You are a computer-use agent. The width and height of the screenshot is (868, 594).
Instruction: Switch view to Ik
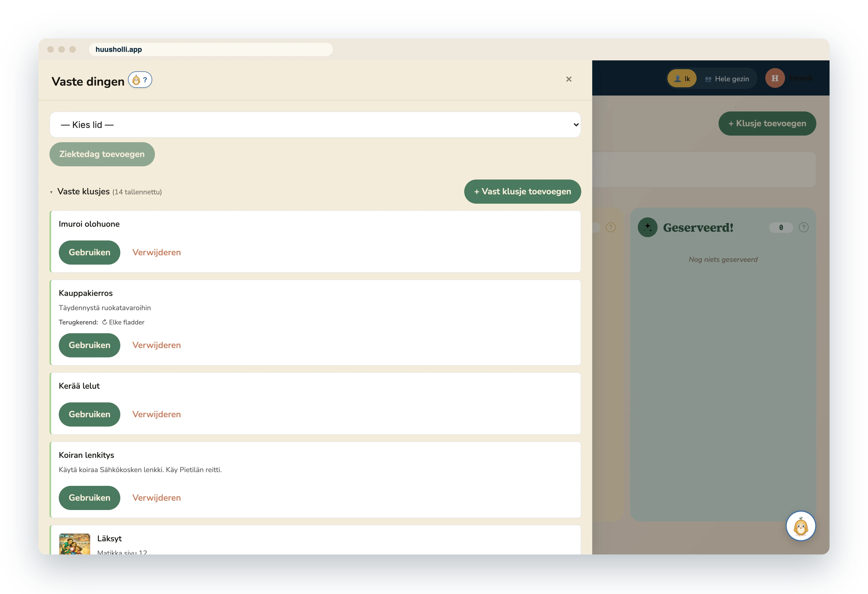(x=681, y=79)
